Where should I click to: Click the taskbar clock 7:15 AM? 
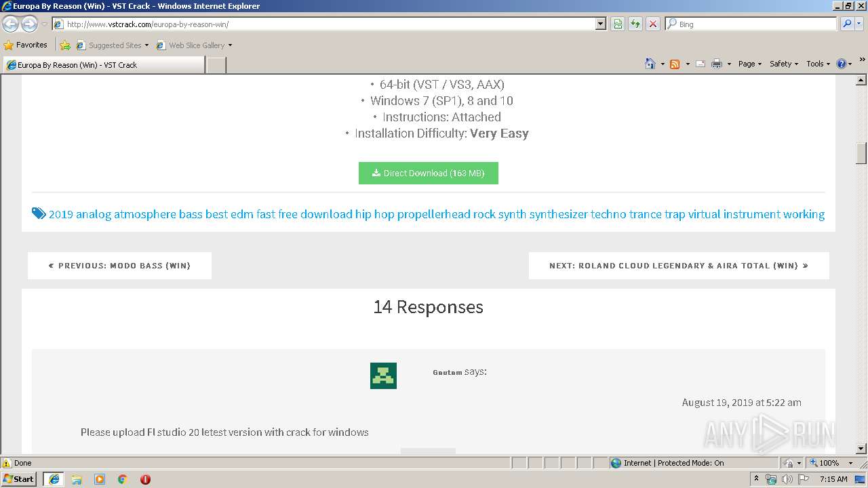click(833, 479)
